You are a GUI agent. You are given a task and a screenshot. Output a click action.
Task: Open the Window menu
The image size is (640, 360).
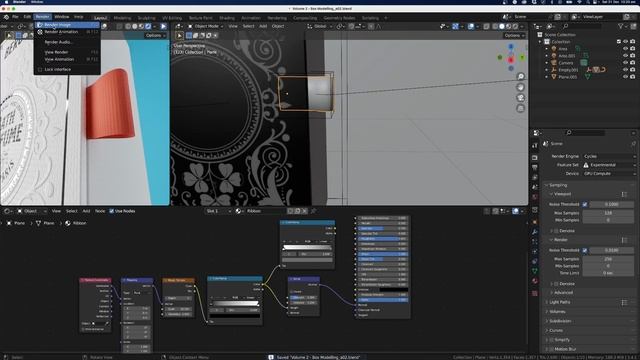pyautogui.click(x=62, y=17)
